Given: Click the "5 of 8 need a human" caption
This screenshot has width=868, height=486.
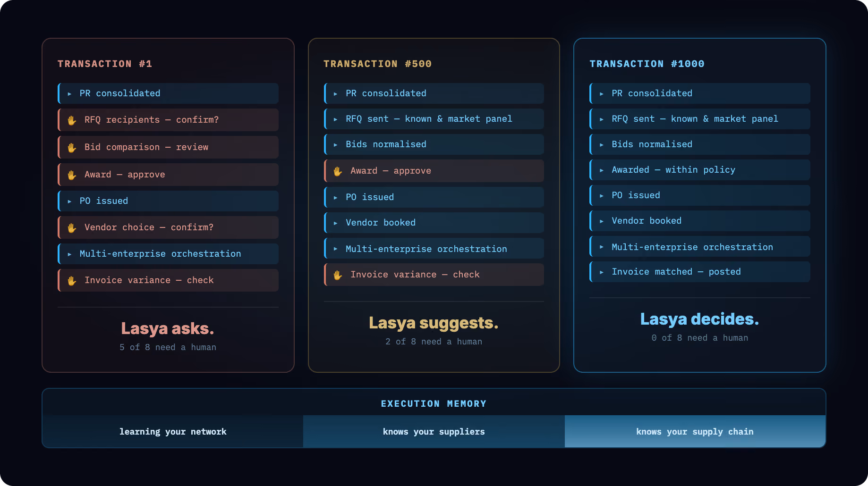Looking at the screenshot, I should pos(168,347).
